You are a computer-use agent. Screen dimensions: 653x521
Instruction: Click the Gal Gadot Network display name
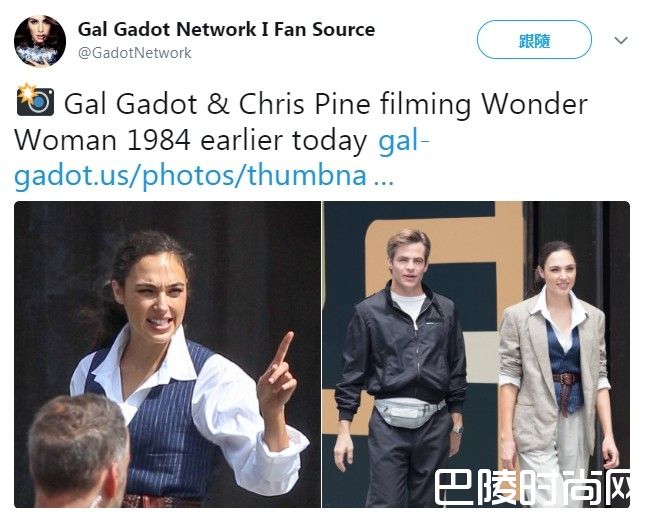pos(227,29)
